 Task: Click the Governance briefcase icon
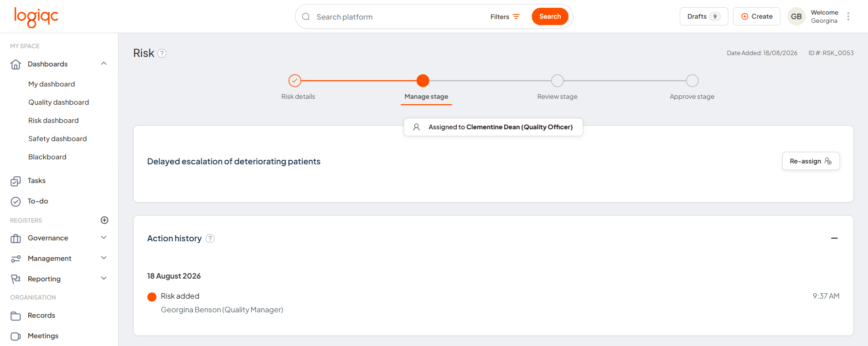(x=15, y=238)
